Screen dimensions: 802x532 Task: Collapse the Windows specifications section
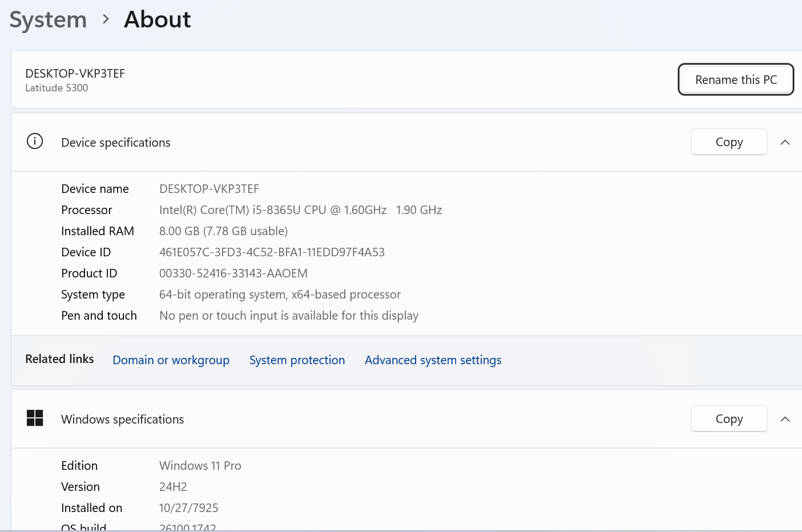coord(785,419)
